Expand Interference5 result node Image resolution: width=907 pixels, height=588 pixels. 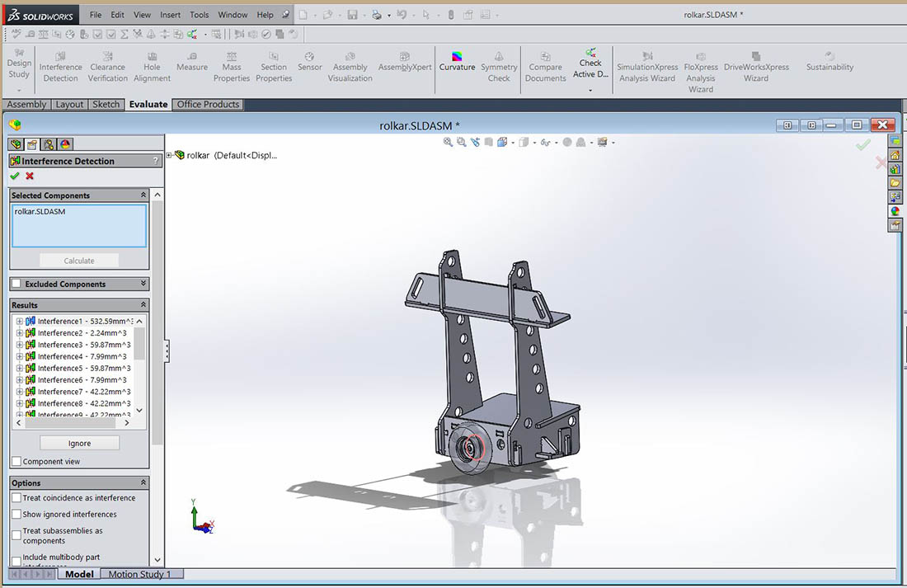19,368
